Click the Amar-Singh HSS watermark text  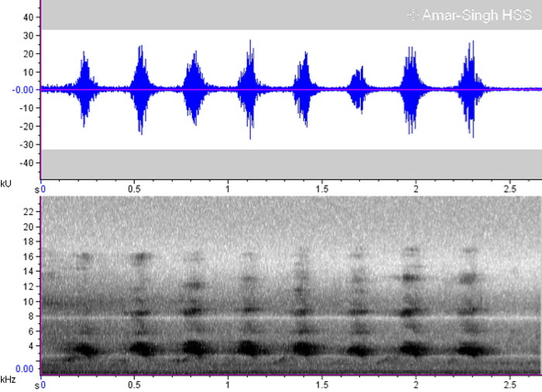pyautogui.click(x=477, y=16)
